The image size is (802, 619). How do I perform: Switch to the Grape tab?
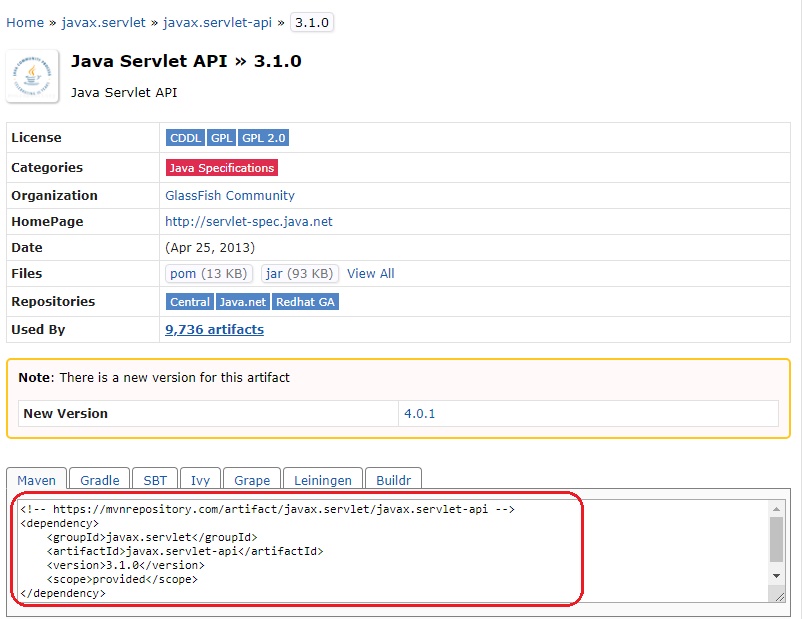click(252, 480)
